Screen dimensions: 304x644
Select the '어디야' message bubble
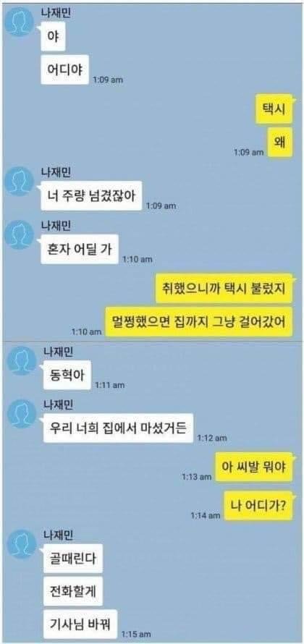(x=64, y=69)
